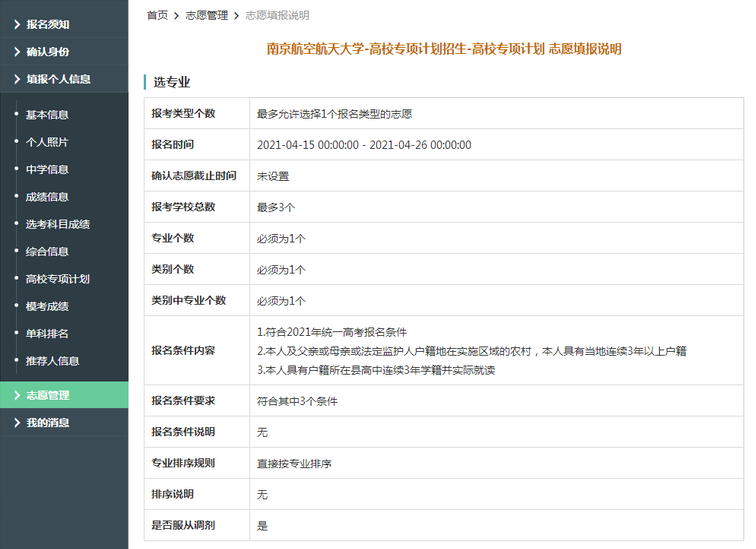Click the 报名条件内容 label cell

tap(197, 350)
